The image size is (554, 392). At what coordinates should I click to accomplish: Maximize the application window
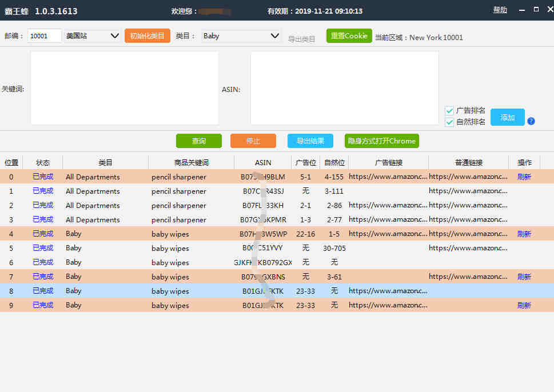click(x=536, y=10)
